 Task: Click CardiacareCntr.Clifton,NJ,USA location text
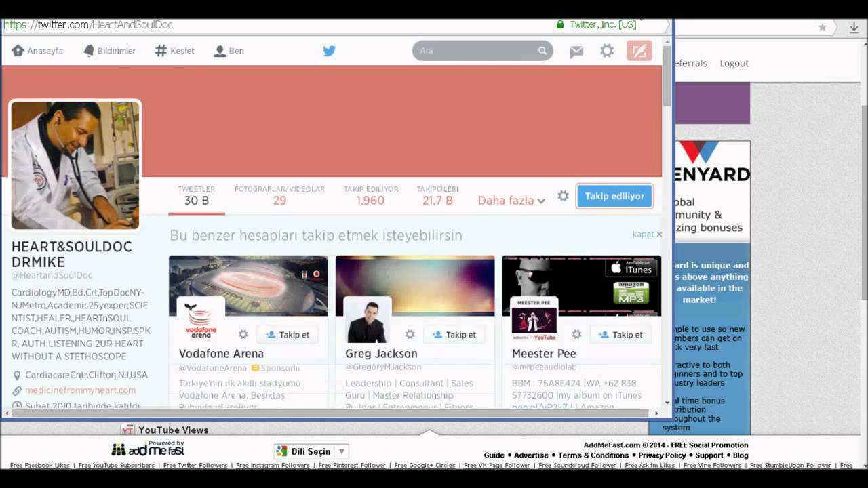point(86,375)
